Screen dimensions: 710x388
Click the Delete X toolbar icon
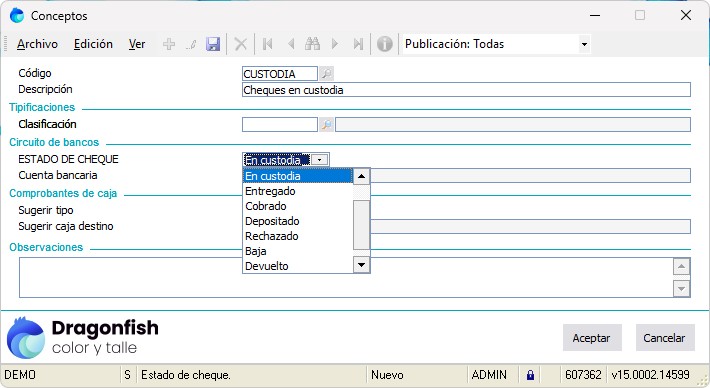240,44
